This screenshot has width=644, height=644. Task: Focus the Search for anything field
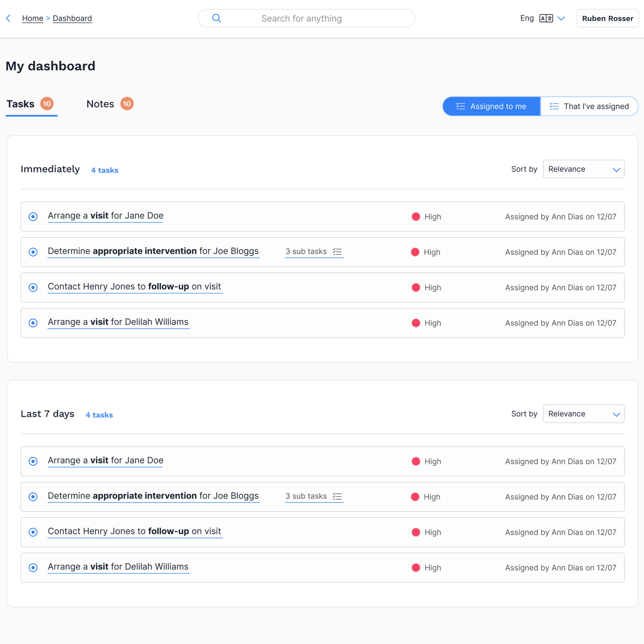(x=301, y=18)
